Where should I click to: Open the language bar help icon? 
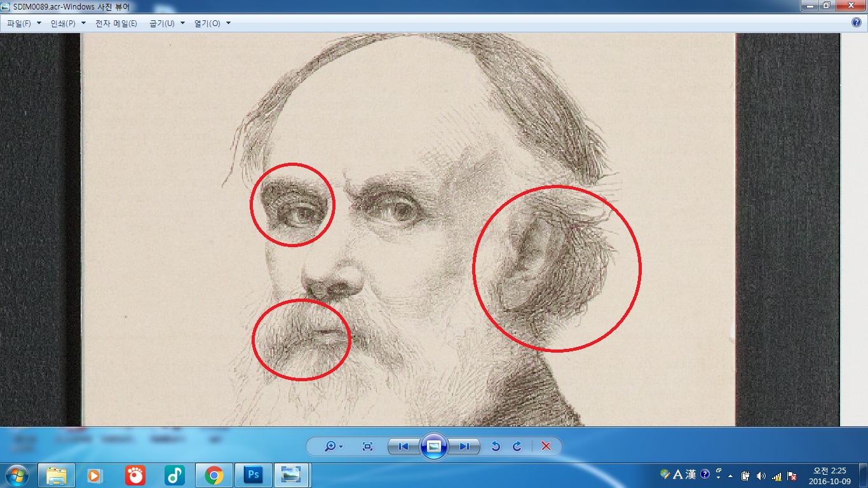[x=705, y=474]
